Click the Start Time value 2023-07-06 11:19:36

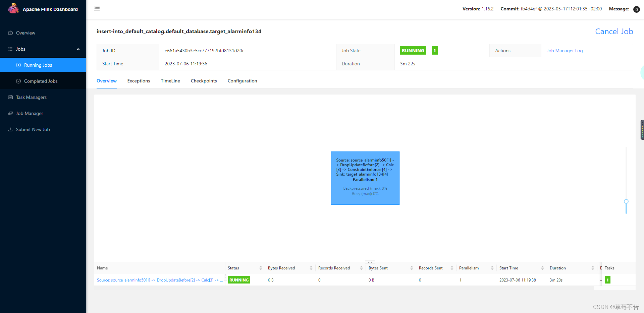point(186,64)
